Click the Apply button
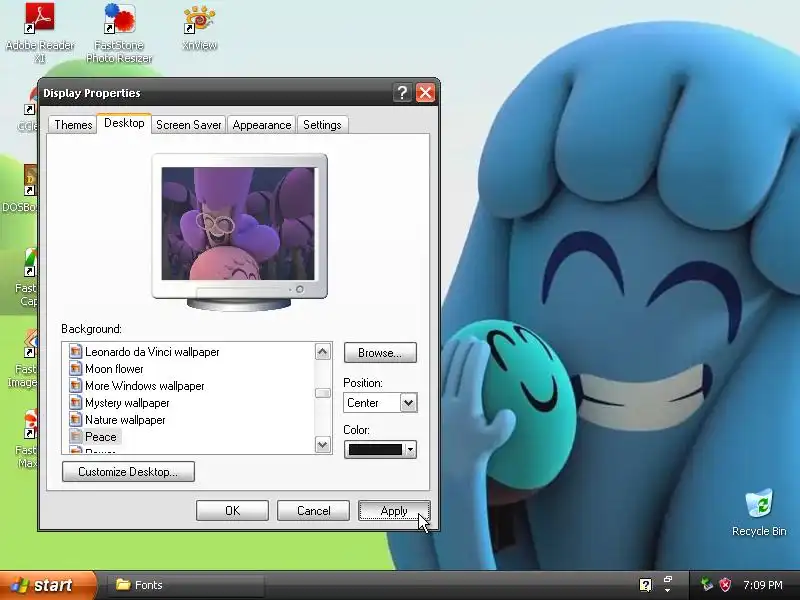The width and height of the screenshot is (800, 600). pos(394,511)
